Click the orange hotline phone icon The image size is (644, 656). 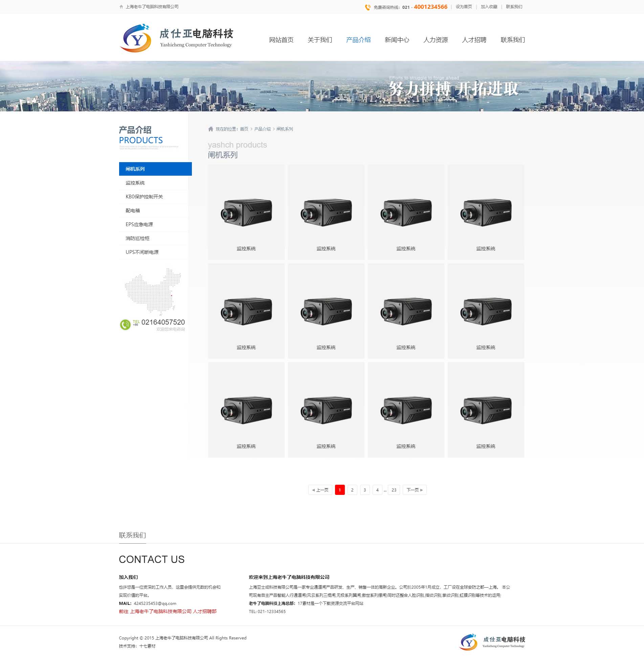pos(368,7)
